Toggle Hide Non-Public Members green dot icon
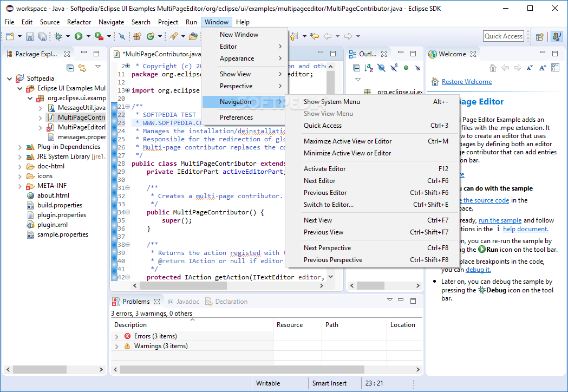 (406, 68)
